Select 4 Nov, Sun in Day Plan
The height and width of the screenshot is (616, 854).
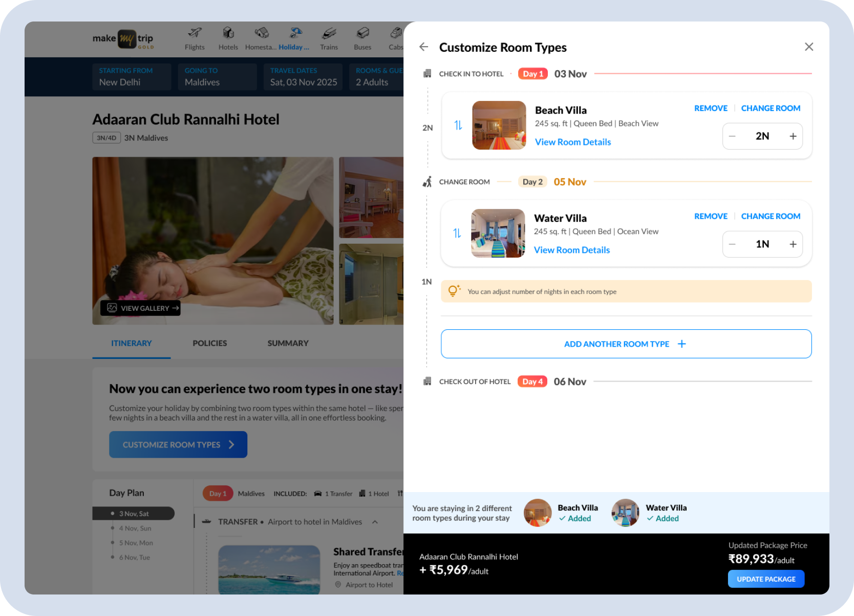tap(135, 528)
